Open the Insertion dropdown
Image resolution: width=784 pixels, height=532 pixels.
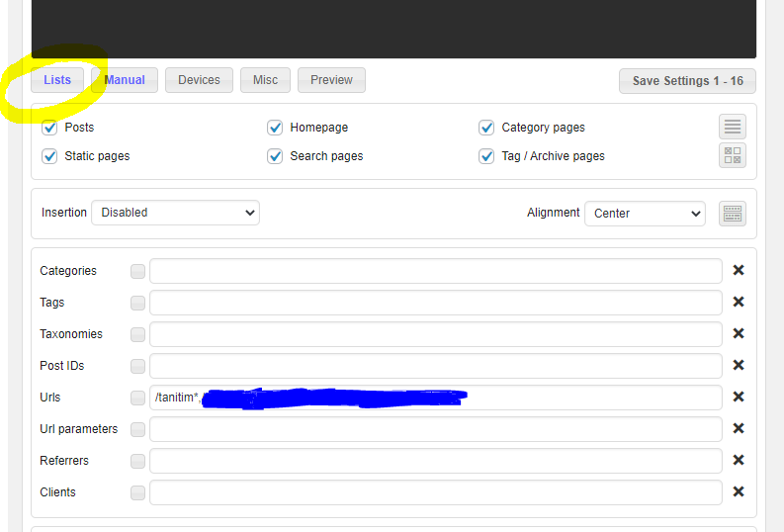pos(176,213)
